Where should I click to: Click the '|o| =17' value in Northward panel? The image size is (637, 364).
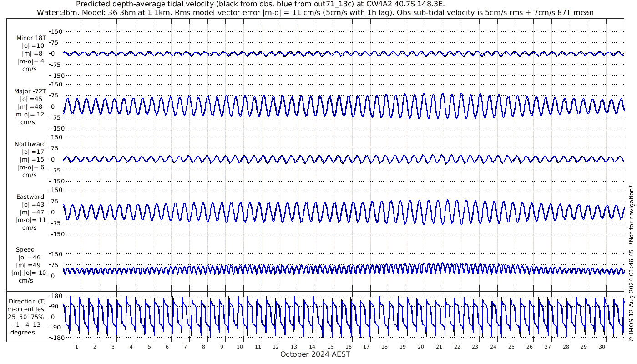(33, 152)
